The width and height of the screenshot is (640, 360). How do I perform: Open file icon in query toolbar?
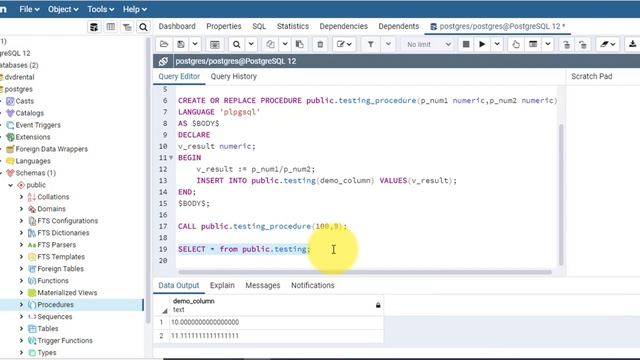[x=164, y=44]
